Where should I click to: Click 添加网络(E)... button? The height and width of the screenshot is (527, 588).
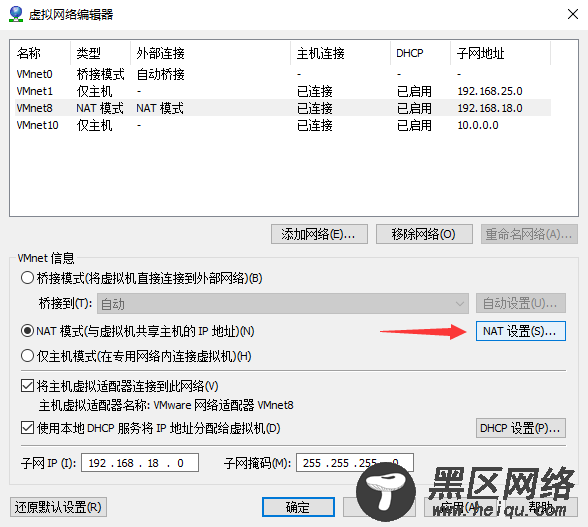[x=319, y=234]
